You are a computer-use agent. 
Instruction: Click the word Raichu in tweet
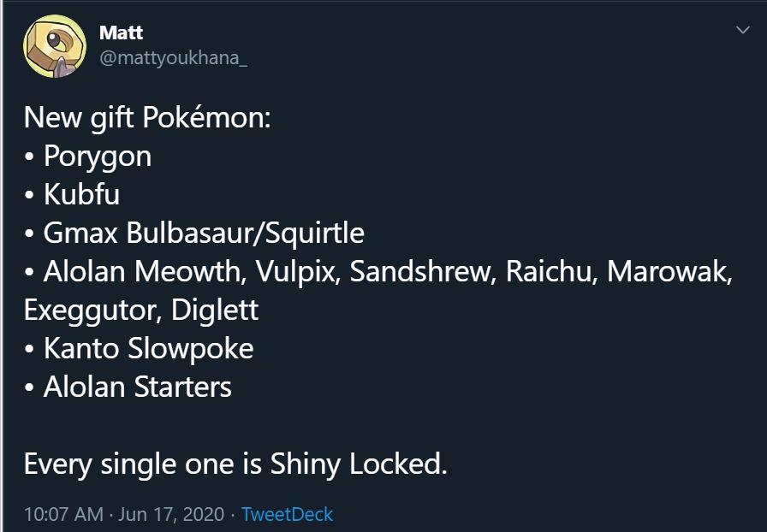552,271
